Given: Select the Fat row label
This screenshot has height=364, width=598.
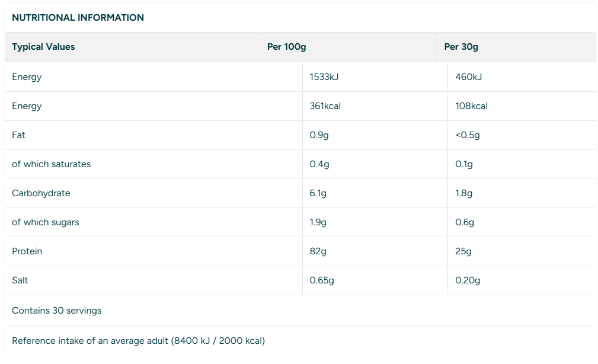Looking at the screenshot, I should (19, 135).
